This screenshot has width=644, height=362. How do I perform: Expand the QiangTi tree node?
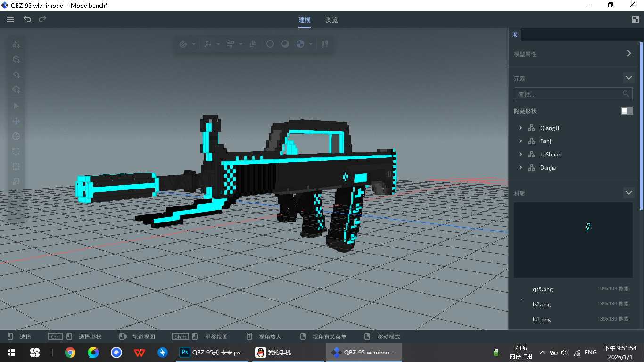tap(520, 128)
